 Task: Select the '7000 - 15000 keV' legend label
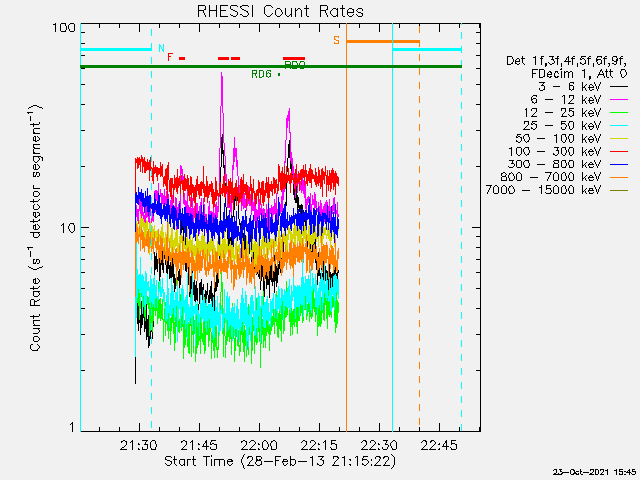pos(543,190)
